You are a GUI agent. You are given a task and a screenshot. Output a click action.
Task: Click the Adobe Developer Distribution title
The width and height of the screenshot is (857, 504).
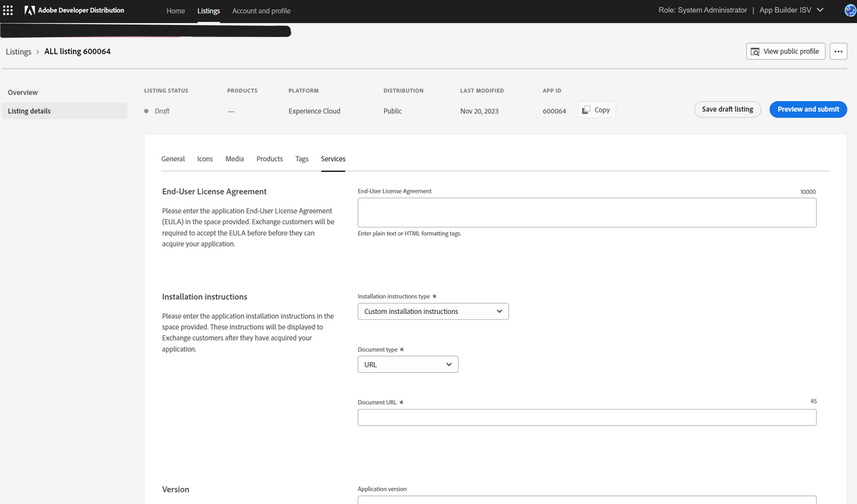(x=81, y=11)
